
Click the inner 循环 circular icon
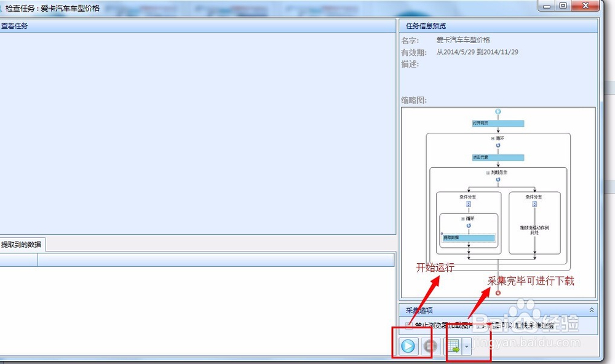pyautogui.click(x=468, y=226)
